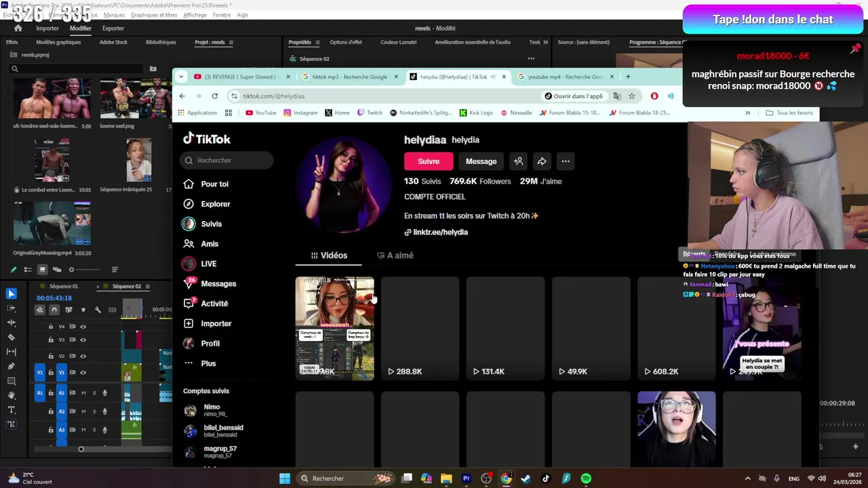Click Premiere Home icon
This screenshot has height=488, width=868.
[x=18, y=28]
